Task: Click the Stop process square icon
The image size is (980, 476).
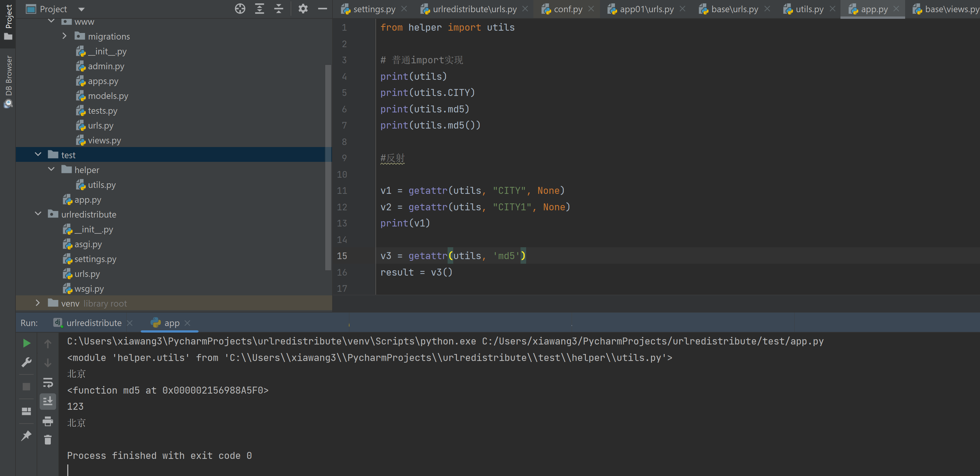Action: [x=26, y=387]
